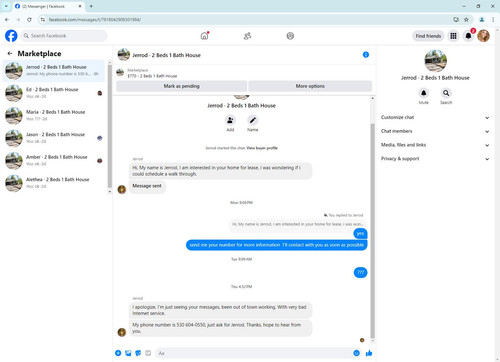Click the "Message sent" bubble

(x=147, y=186)
